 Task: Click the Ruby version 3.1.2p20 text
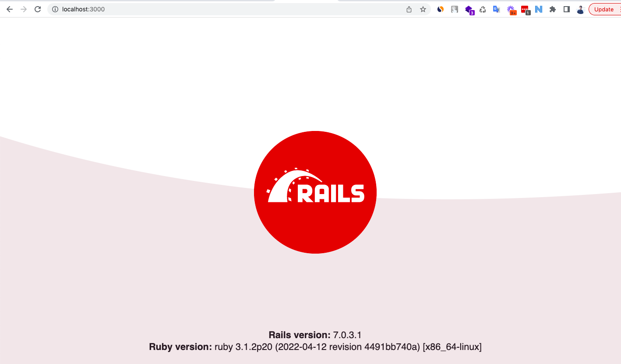click(315, 347)
